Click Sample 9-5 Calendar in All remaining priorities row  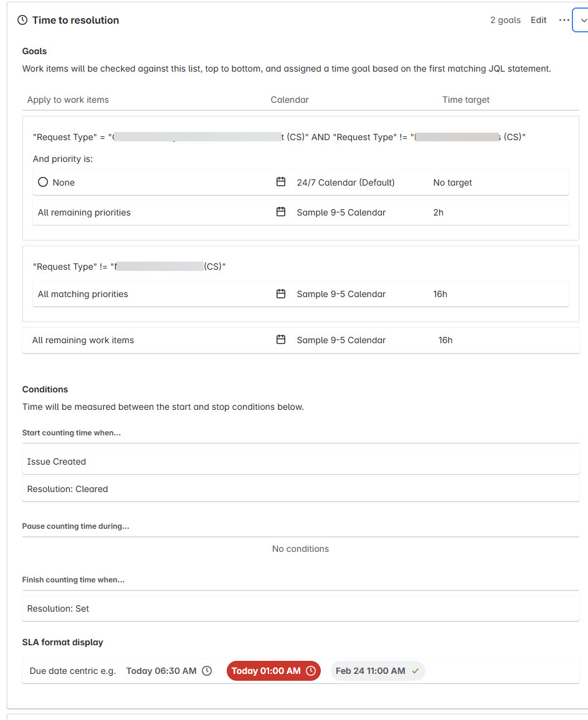coord(341,212)
